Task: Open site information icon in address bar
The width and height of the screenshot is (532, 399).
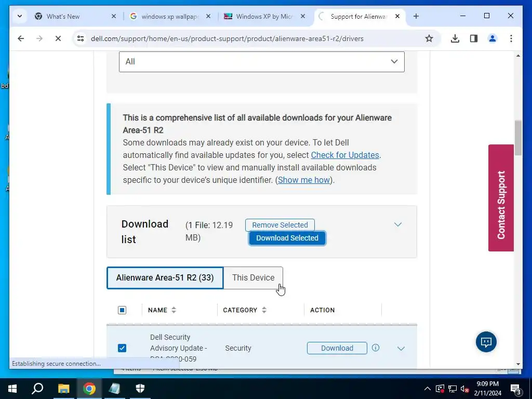Action: (x=81, y=38)
